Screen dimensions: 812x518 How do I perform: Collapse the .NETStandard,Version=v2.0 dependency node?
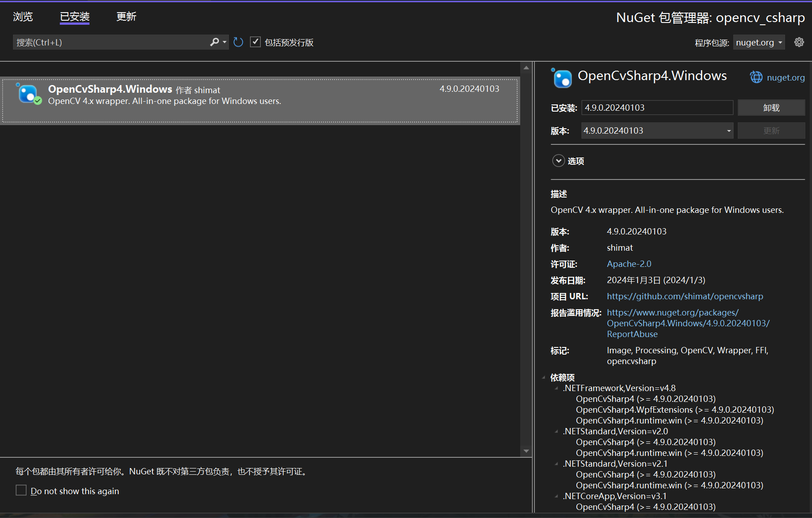tap(557, 431)
